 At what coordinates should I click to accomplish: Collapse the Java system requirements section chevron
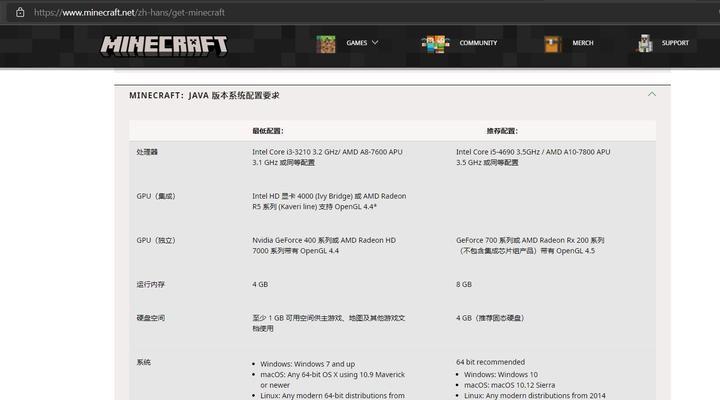(652, 94)
